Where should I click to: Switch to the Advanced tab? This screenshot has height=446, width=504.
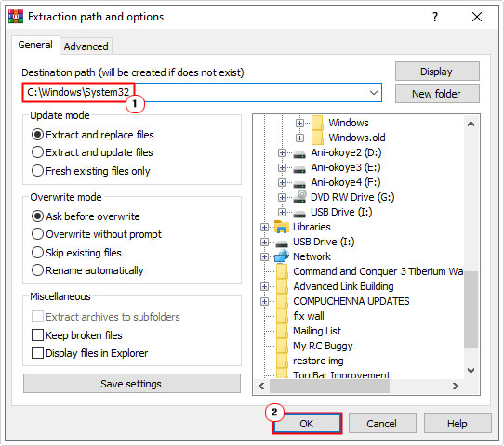(x=86, y=46)
